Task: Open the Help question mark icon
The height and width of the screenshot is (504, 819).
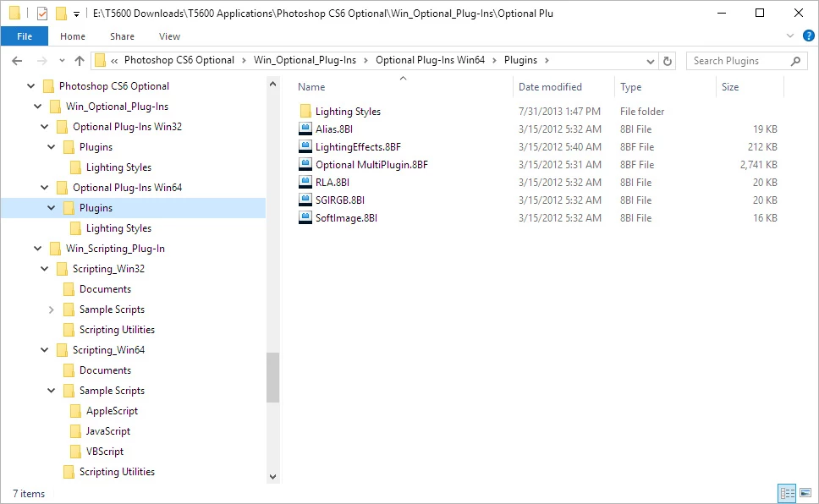Action: tap(809, 36)
